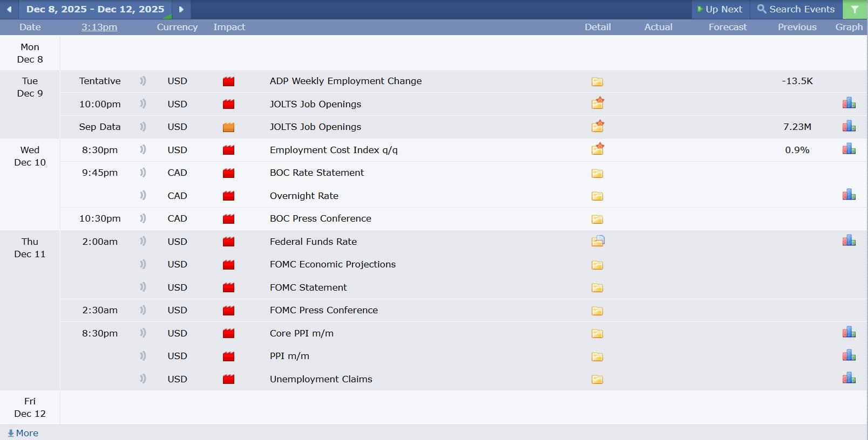Open the calendar filter funnel icon
868x440 pixels.
[855, 9]
